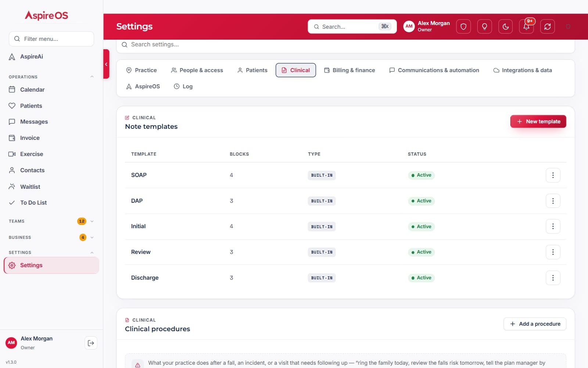The image size is (588, 368).
Task: Click the New template button
Action: (x=538, y=121)
